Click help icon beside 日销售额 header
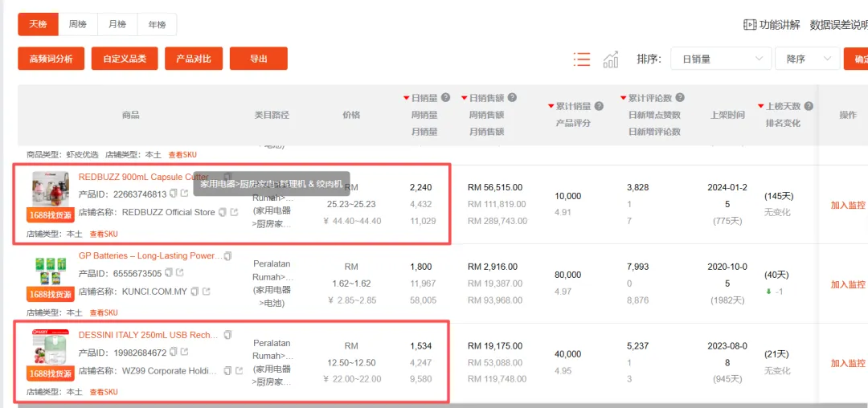 512,98
